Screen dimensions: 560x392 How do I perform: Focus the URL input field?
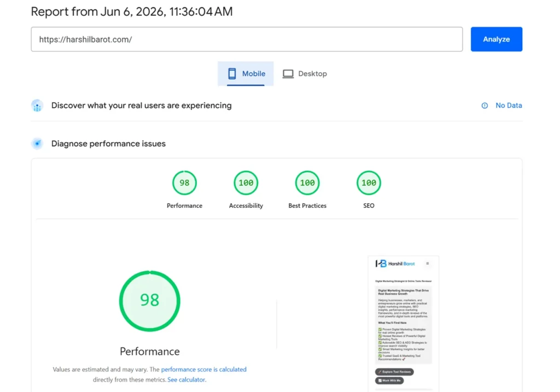[247, 39]
